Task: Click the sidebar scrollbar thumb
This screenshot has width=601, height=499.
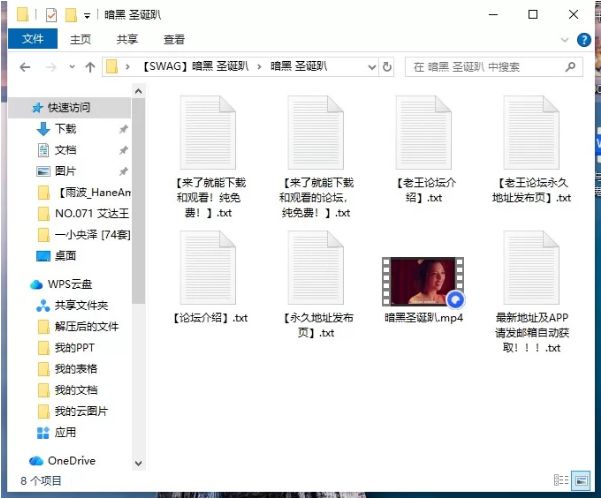Action: [138, 201]
